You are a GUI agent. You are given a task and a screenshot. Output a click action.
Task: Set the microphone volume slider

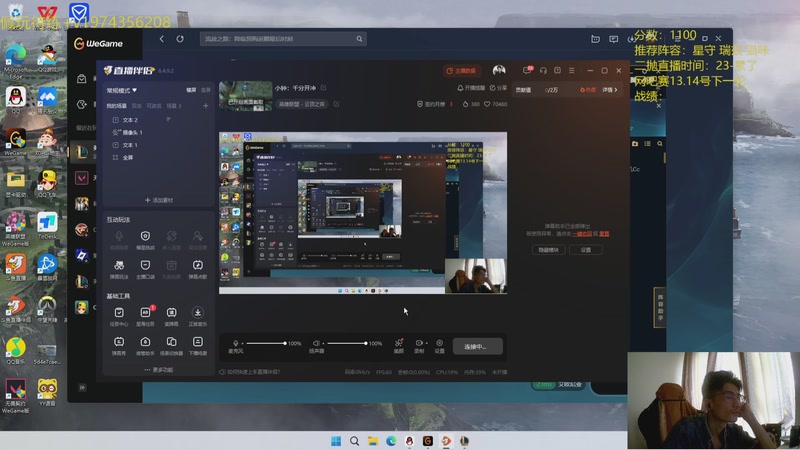coord(266,343)
